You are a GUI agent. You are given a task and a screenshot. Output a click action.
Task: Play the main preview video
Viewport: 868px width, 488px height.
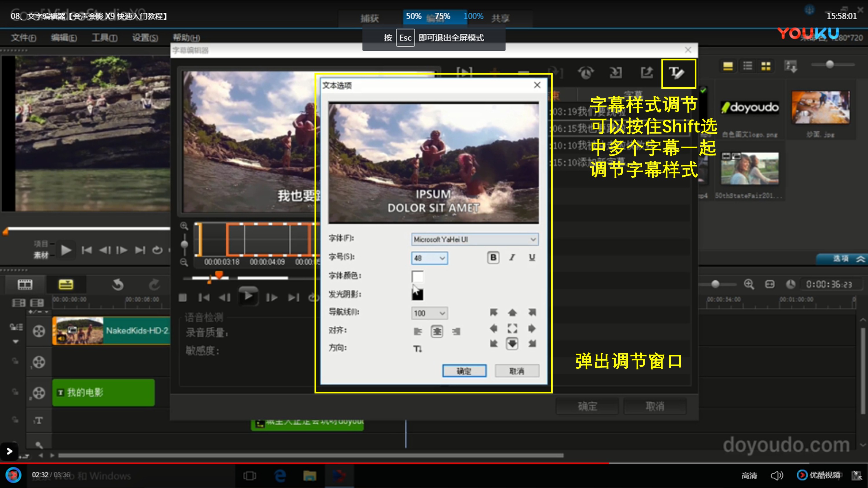point(66,250)
